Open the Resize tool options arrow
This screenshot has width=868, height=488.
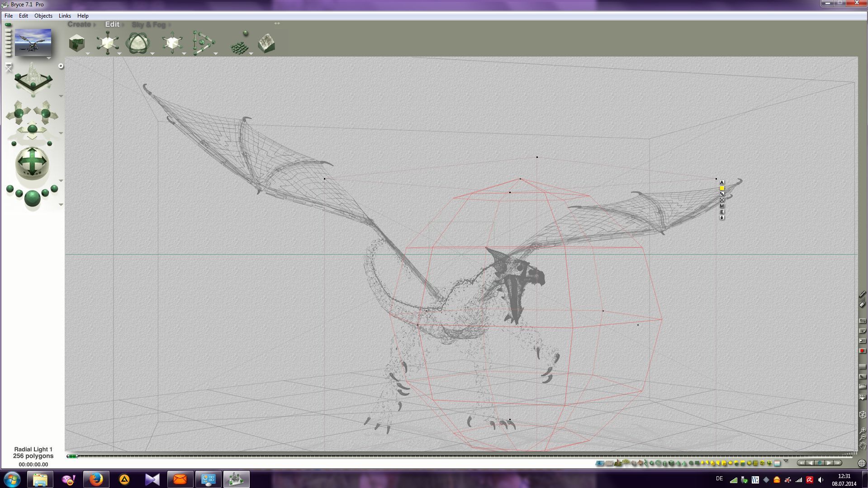[x=119, y=54]
